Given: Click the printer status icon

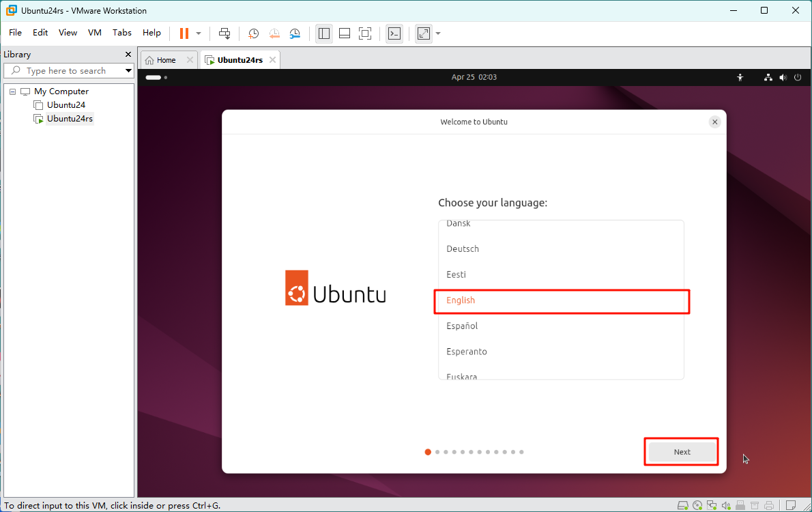Looking at the screenshot, I should pos(769,505).
